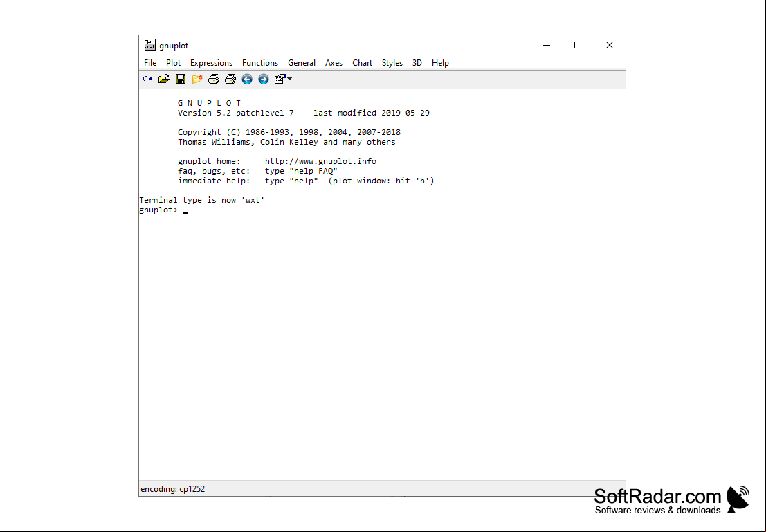This screenshot has width=766, height=532.
Task: Go to next command with blue right arrow
Action: point(264,79)
